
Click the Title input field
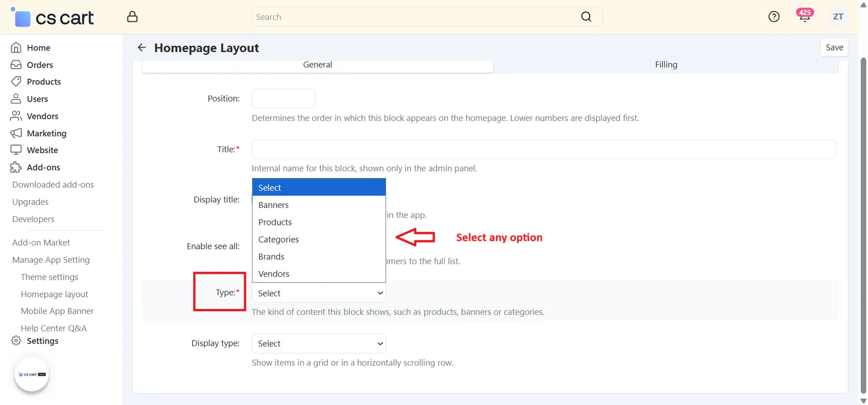pyautogui.click(x=544, y=149)
